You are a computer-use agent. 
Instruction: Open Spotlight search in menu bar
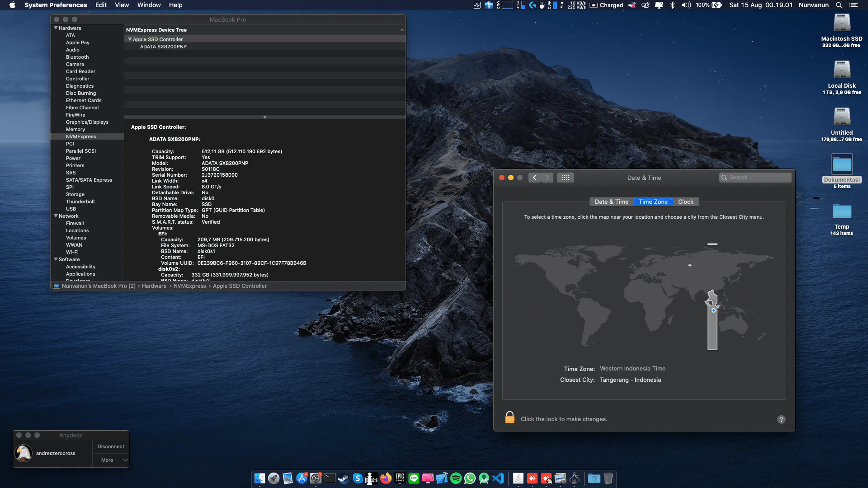coord(839,5)
